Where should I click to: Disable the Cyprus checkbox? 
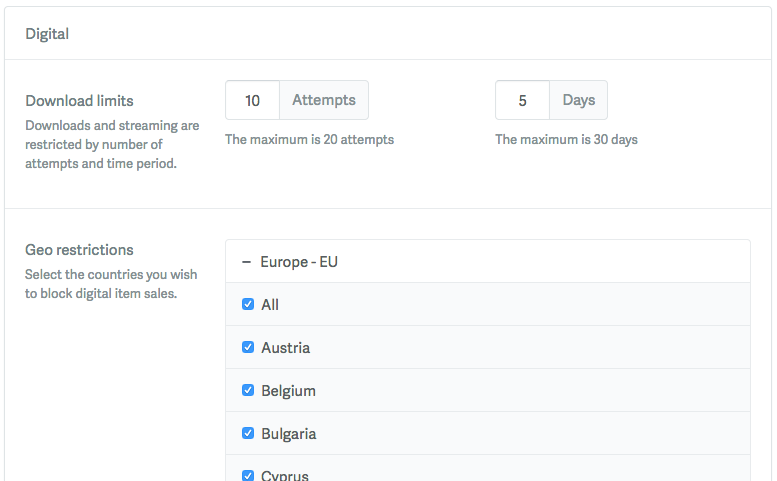click(x=248, y=475)
